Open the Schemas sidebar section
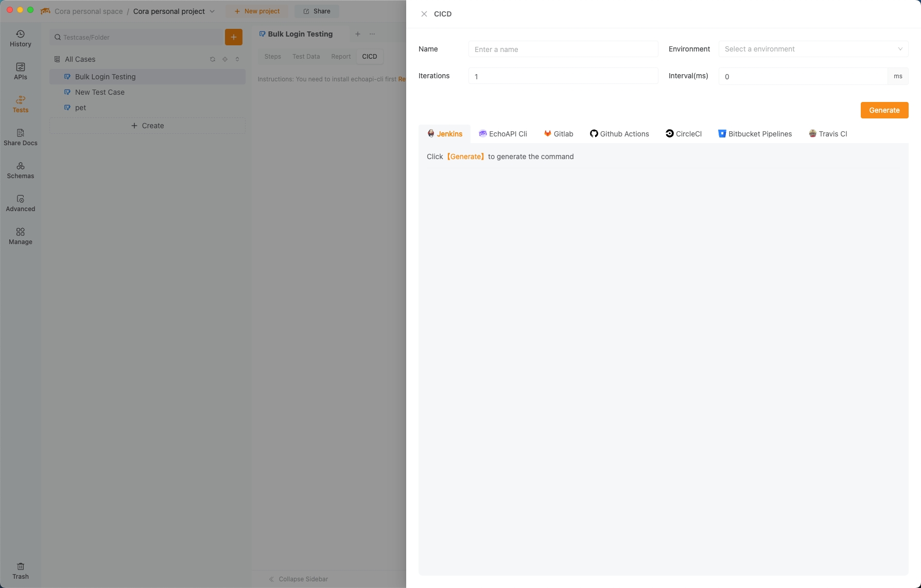The image size is (921, 588). point(21,170)
